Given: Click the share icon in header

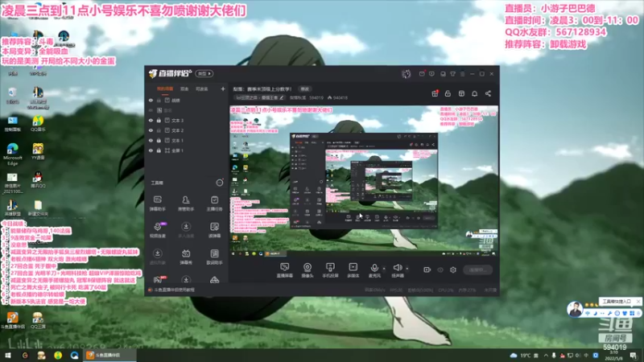Looking at the screenshot, I should tap(488, 93).
